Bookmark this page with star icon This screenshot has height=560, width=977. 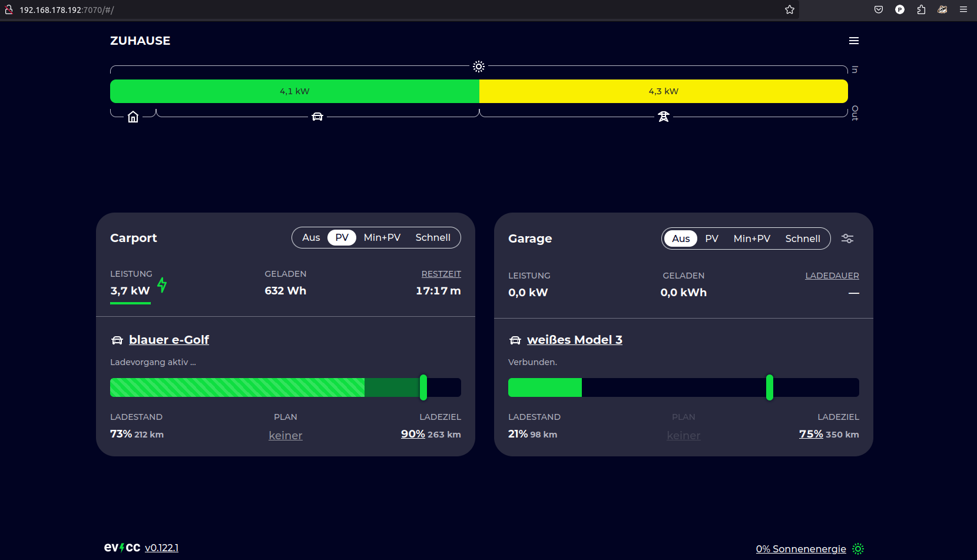tap(790, 9)
